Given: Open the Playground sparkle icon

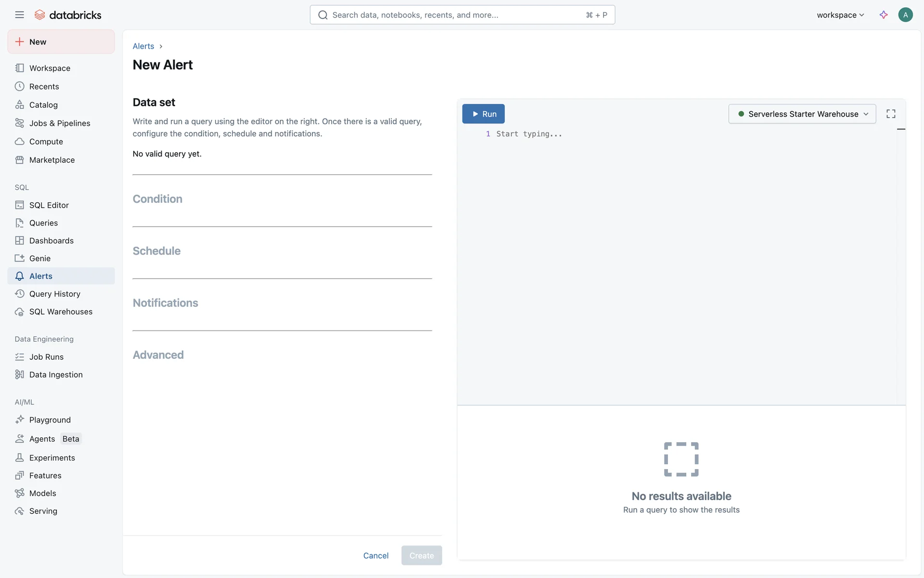Looking at the screenshot, I should click(x=19, y=420).
